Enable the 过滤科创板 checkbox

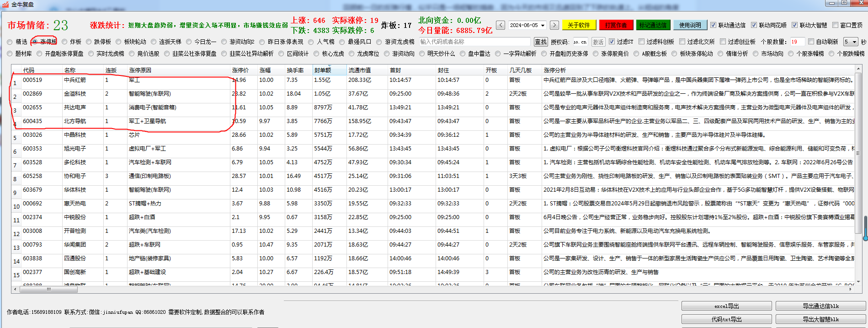click(x=641, y=42)
